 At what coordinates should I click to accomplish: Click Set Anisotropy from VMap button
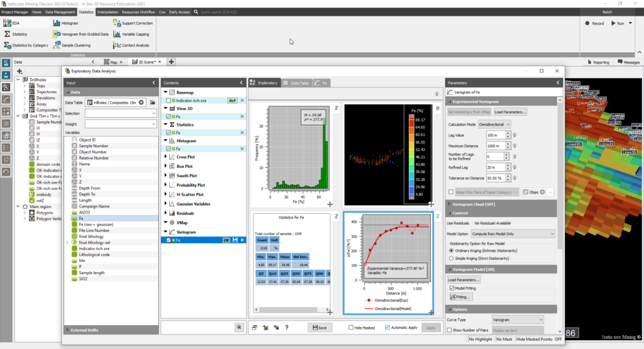coord(469,112)
